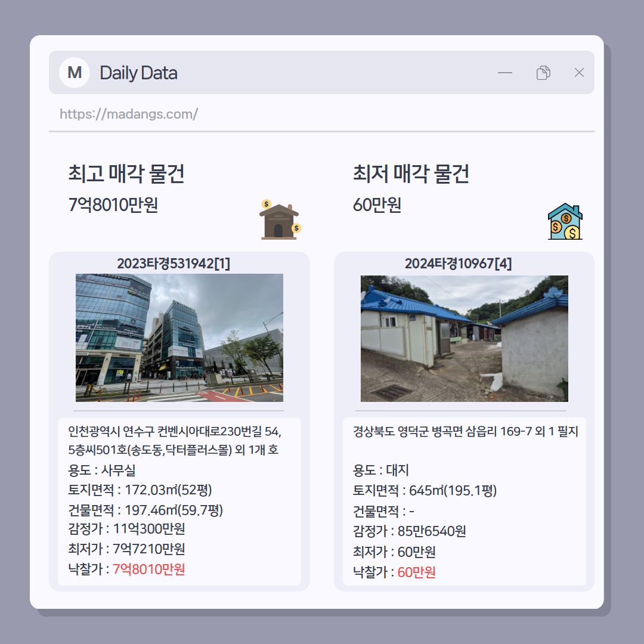
Task: Click the Incheon Yeonsu-gu address text
Action: click(175, 431)
